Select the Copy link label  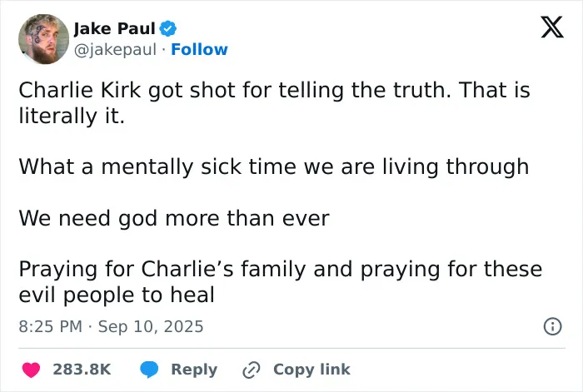pos(311,370)
